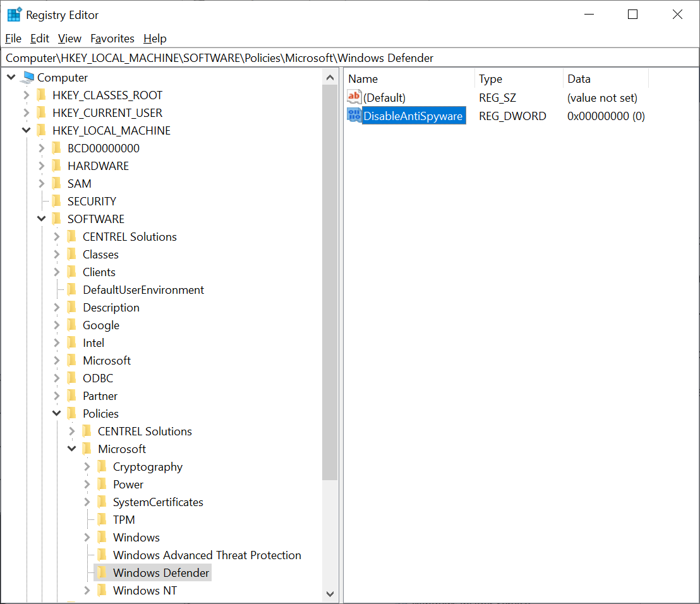
Task: Click the Computer icon in tree
Action: (x=28, y=78)
